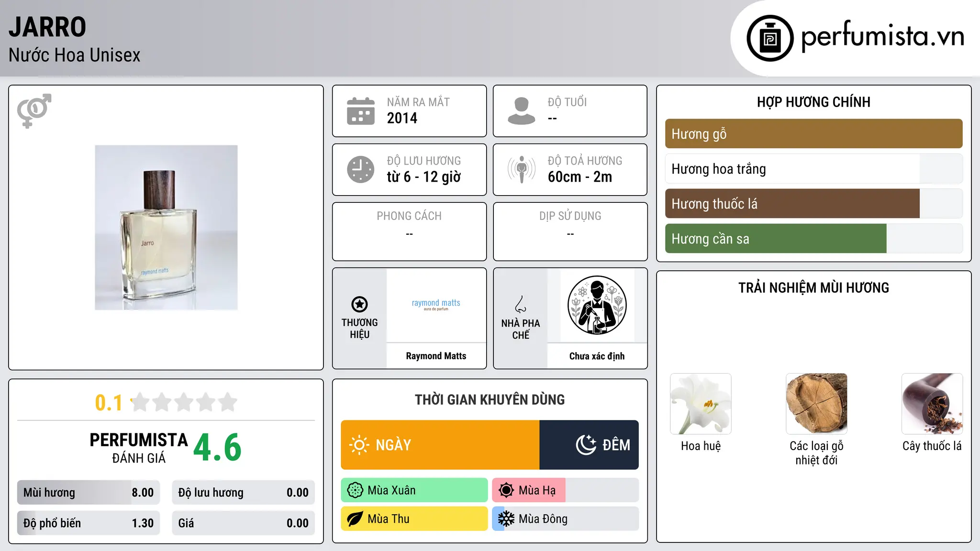
Task: Open the Jarro perfume bottle image
Action: (166, 228)
